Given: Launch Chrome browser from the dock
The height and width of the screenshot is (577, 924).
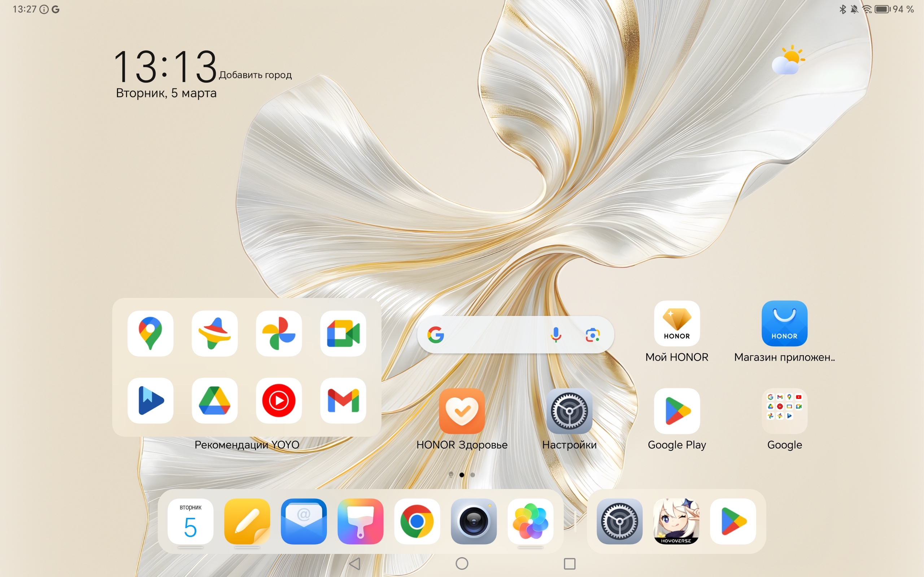Looking at the screenshot, I should tap(417, 521).
